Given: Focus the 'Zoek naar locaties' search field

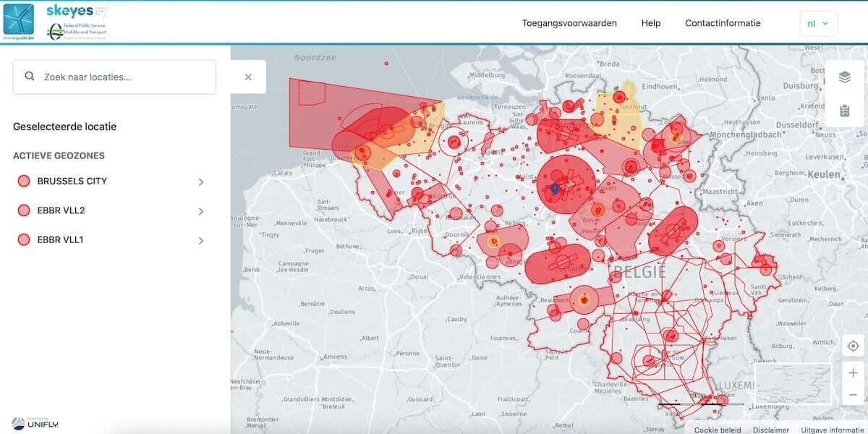Looking at the screenshot, I should pos(123,77).
